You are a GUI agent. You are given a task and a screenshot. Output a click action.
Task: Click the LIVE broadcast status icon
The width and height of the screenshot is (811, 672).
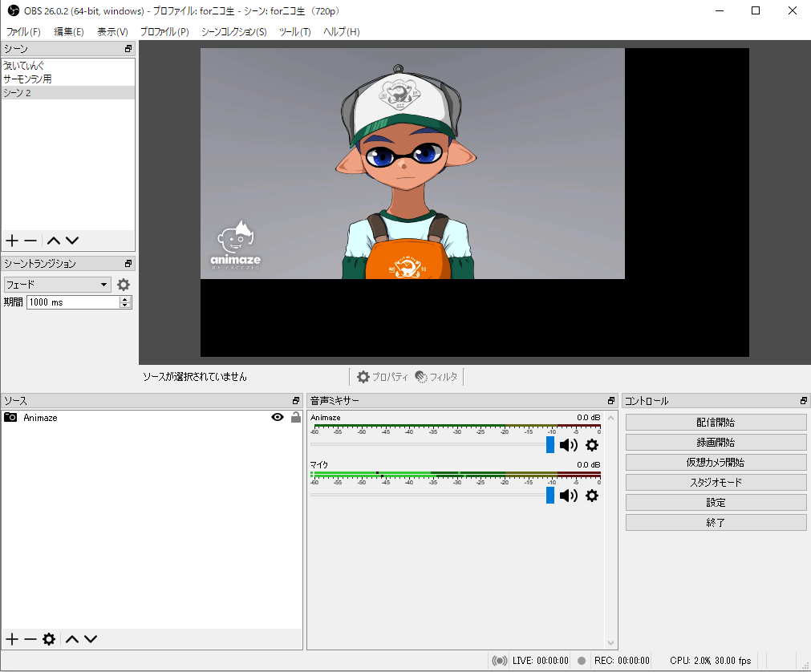click(x=499, y=661)
